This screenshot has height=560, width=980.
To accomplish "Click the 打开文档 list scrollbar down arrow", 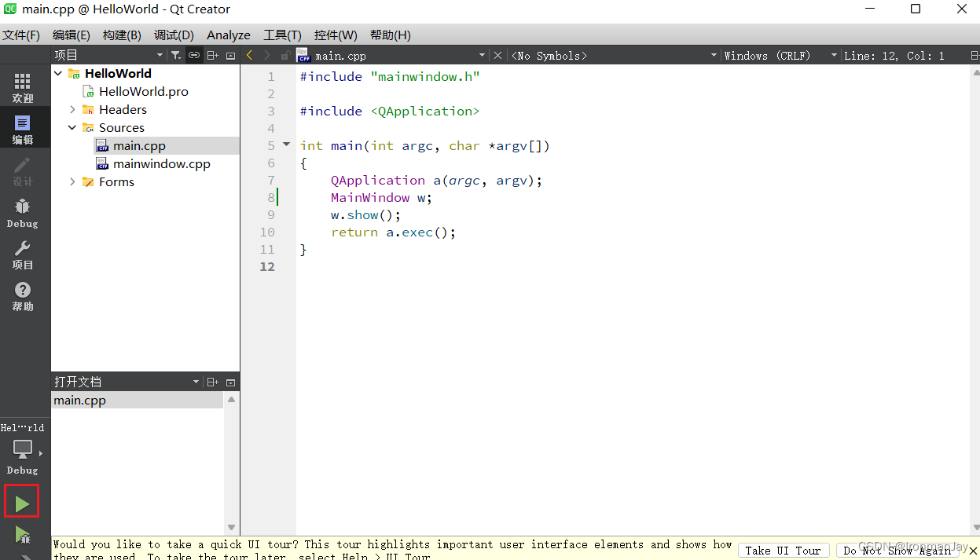I will tap(231, 528).
